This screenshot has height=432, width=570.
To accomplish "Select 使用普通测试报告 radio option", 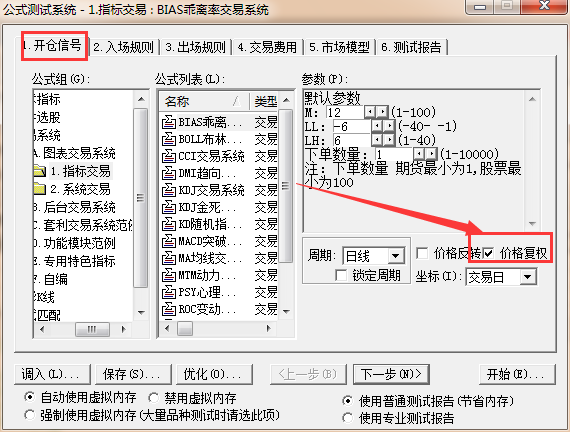I will pos(348,401).
